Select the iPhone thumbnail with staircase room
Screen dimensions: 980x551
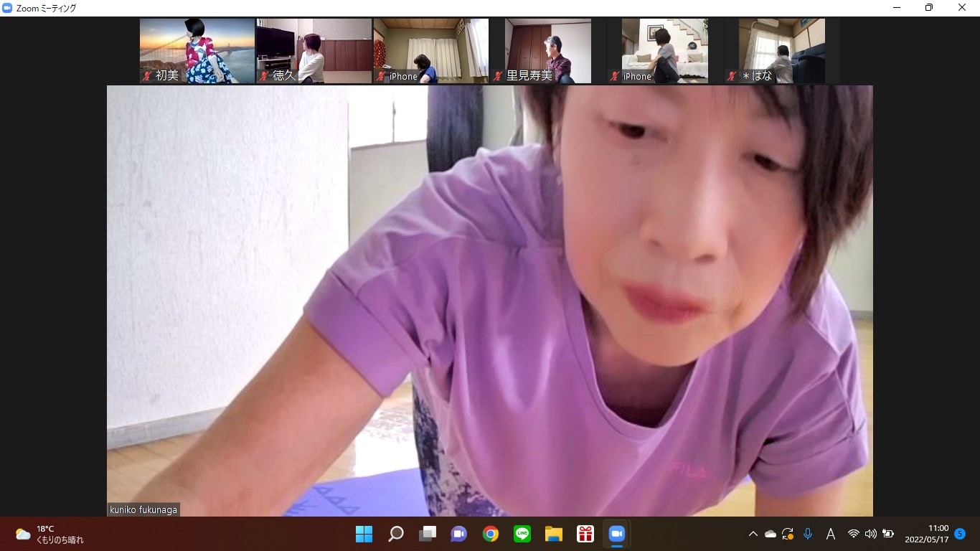click(x=665, y=51)
